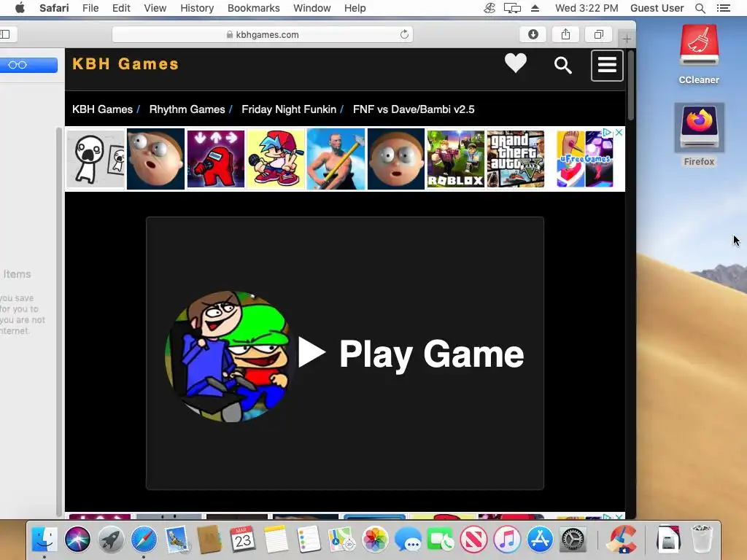Open the man with hammer game thumbnail
This screenshot has width=747, height=560.
point(336,159)
